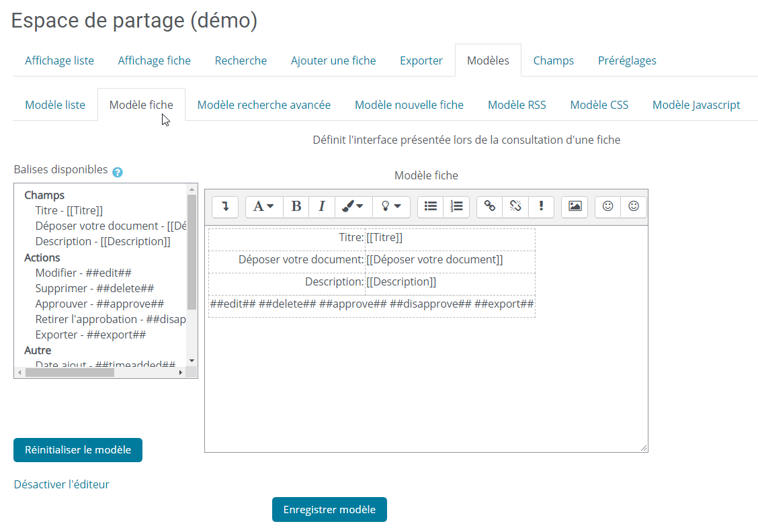Open the paragraph styles A dropdown
The height and width of the screenshot is (532, 758).
[263, 207]
